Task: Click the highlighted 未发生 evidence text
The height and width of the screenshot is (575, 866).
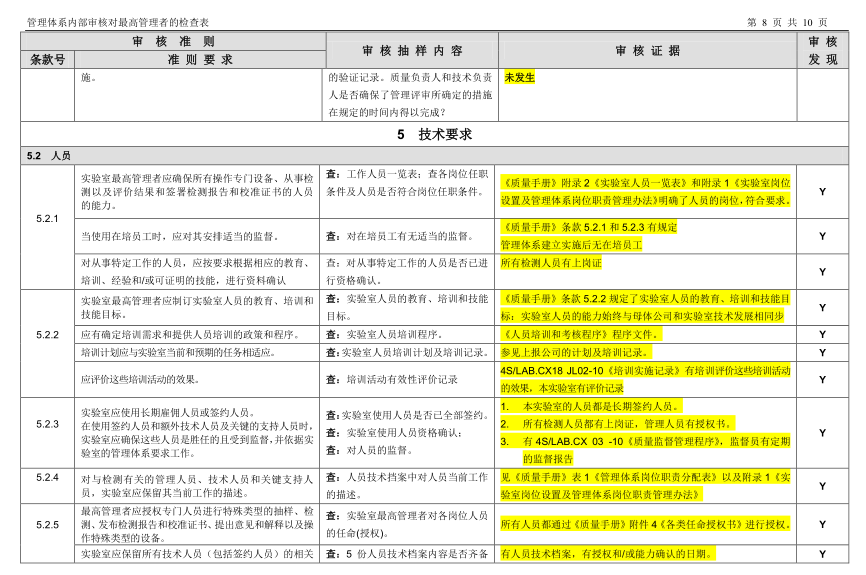Action: pos(519,77)
